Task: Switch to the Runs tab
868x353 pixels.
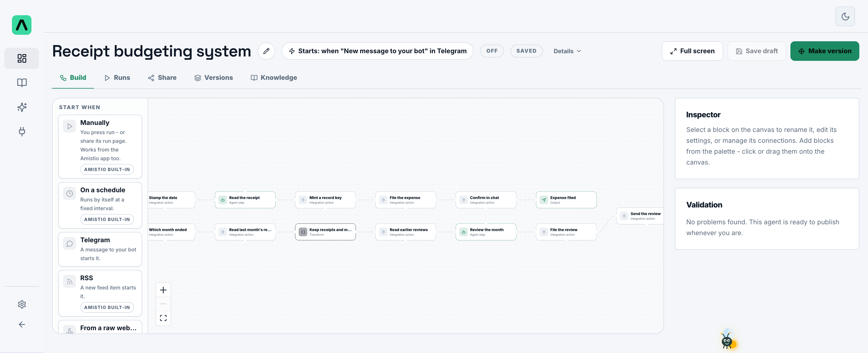Action: (117, 78)
